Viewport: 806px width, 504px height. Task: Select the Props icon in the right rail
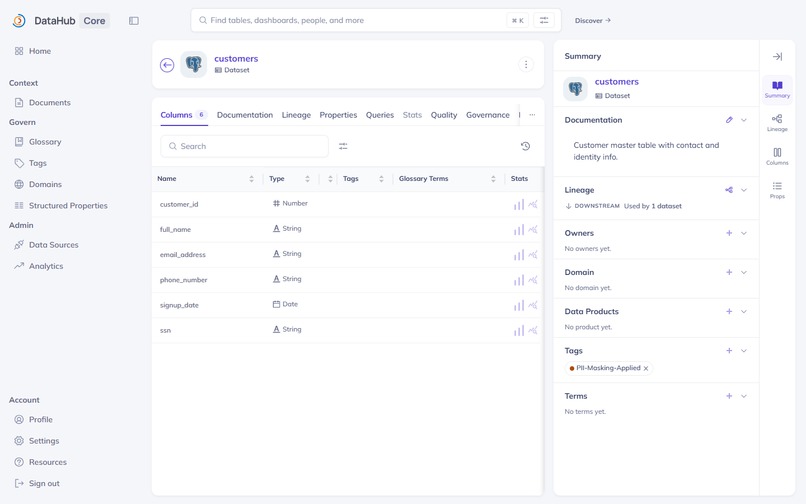pos(777,189)
